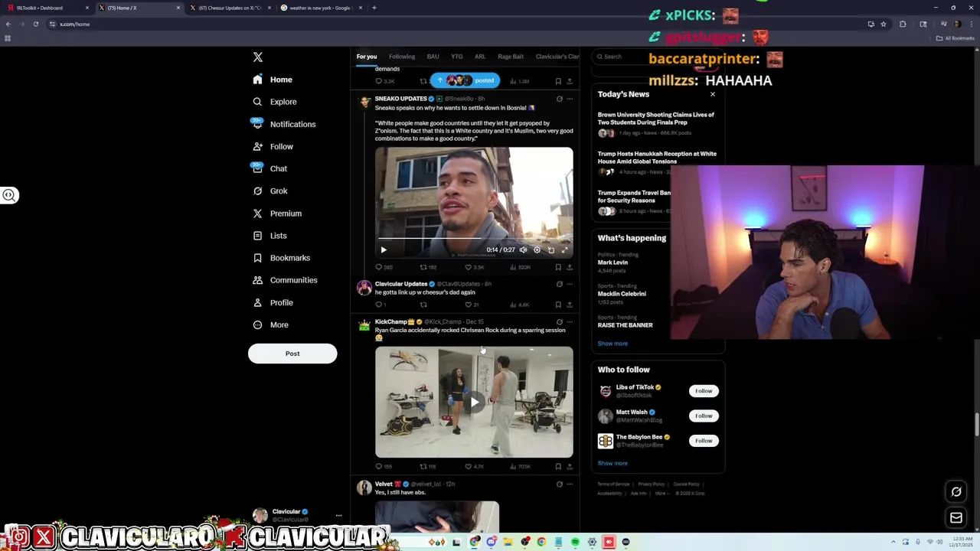Click the blue 'posted' new posts pill
980x551 pixels.
tap(465, 80)
